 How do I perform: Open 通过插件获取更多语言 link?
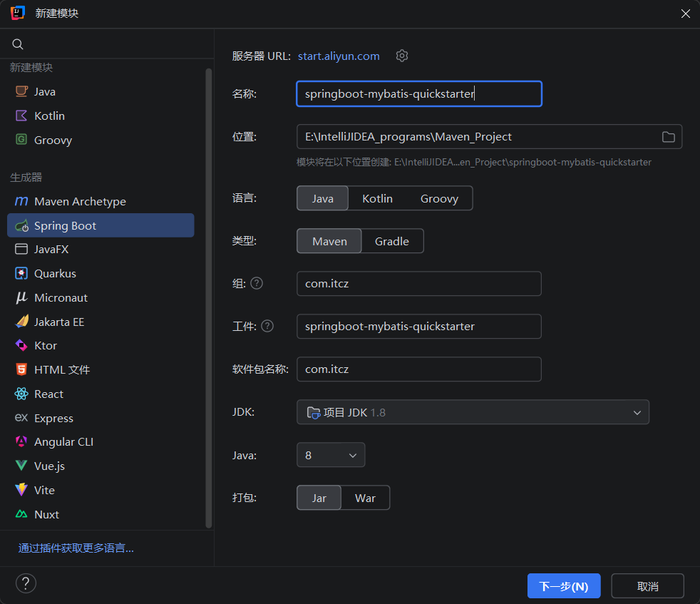[x=76, y=548]
